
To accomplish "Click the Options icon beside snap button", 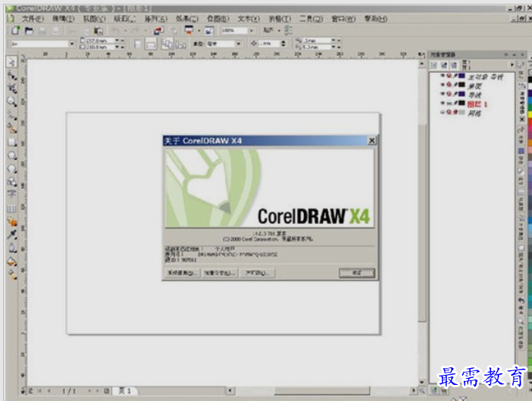I will (x=289, y=31).
